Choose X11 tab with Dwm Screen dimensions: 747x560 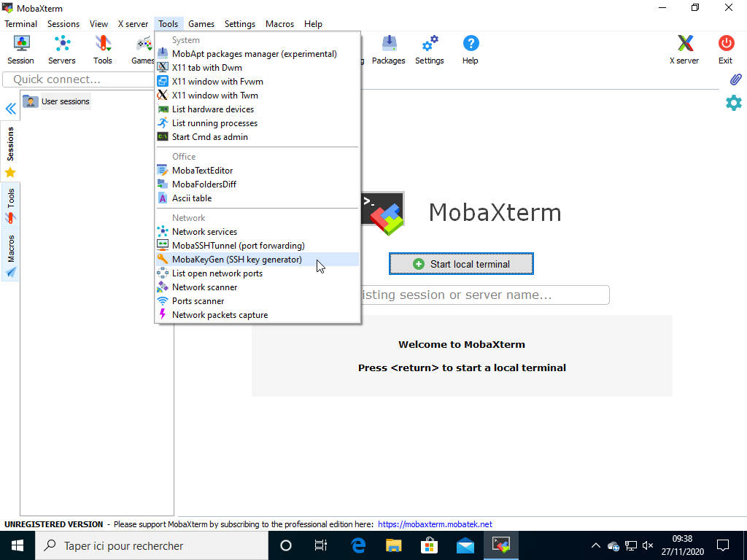[258, 68]
